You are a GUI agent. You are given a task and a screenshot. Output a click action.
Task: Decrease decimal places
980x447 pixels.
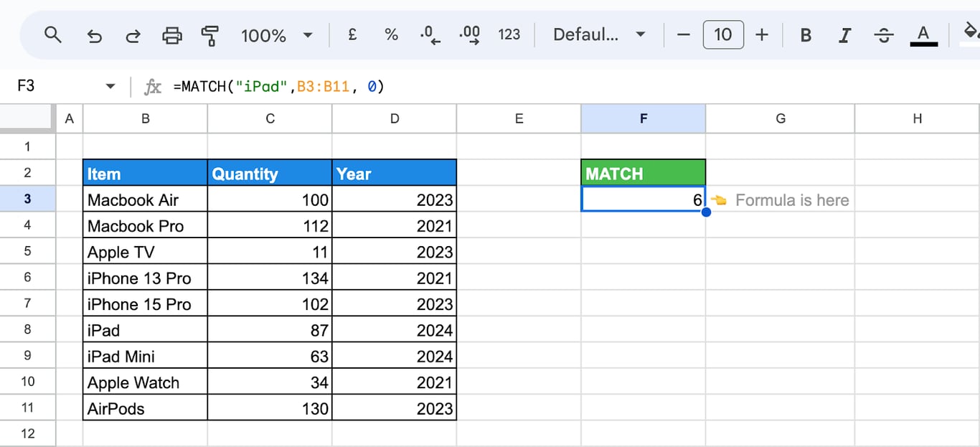(431, 35)
